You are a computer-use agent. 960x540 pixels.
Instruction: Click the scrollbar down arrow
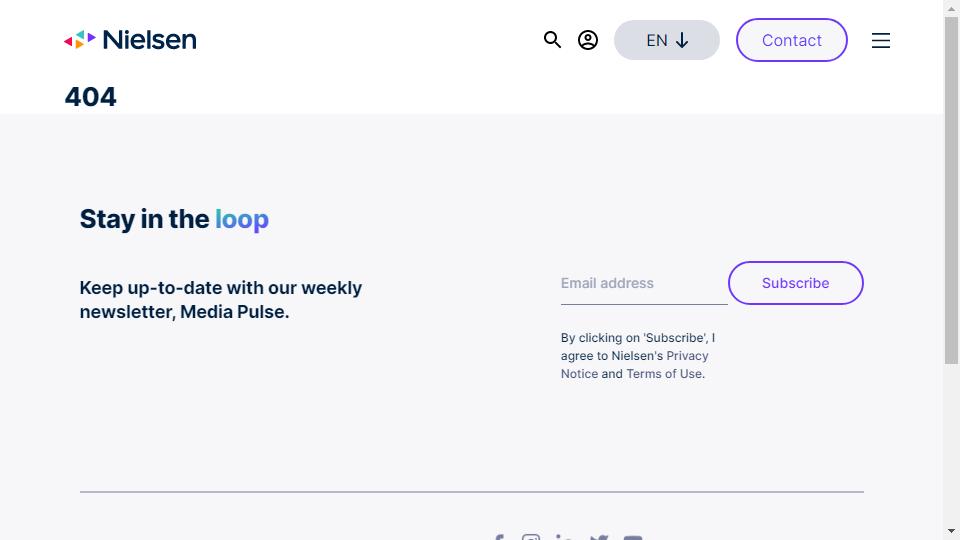pyautogui.click(x=951, y=531)
